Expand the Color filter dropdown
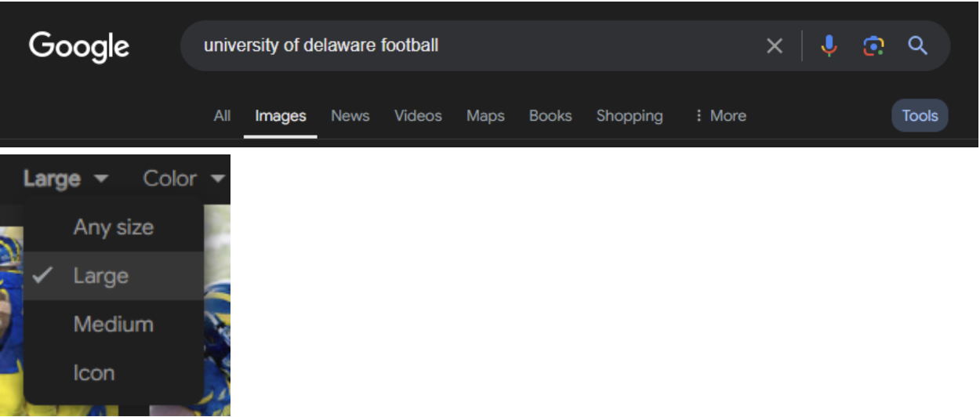Screen dimensions: 980x417 click(183, 179)
